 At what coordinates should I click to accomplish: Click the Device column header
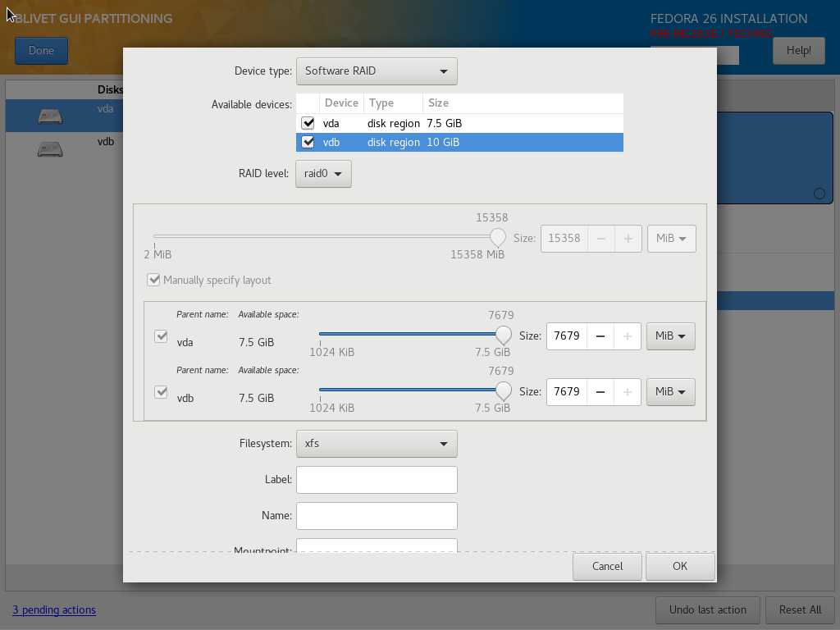(341, 103)
